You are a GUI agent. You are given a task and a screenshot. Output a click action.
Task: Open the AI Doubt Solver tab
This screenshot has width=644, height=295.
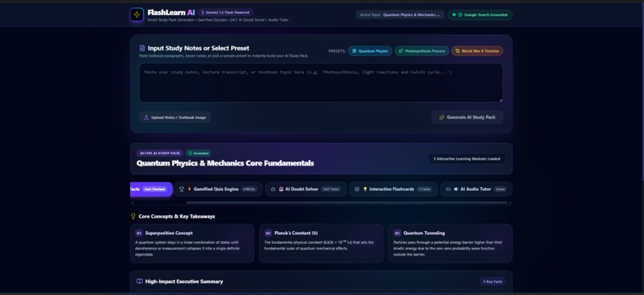tap(306, 189)
